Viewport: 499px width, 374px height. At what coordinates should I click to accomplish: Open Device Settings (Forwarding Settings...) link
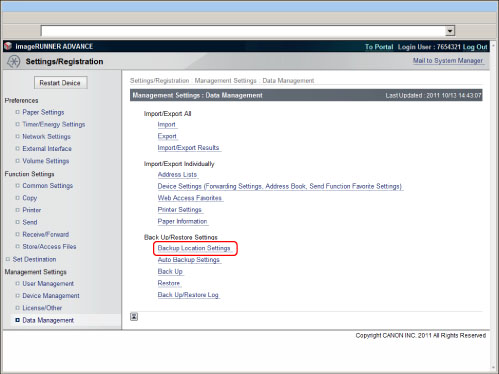tap(280, 186)
